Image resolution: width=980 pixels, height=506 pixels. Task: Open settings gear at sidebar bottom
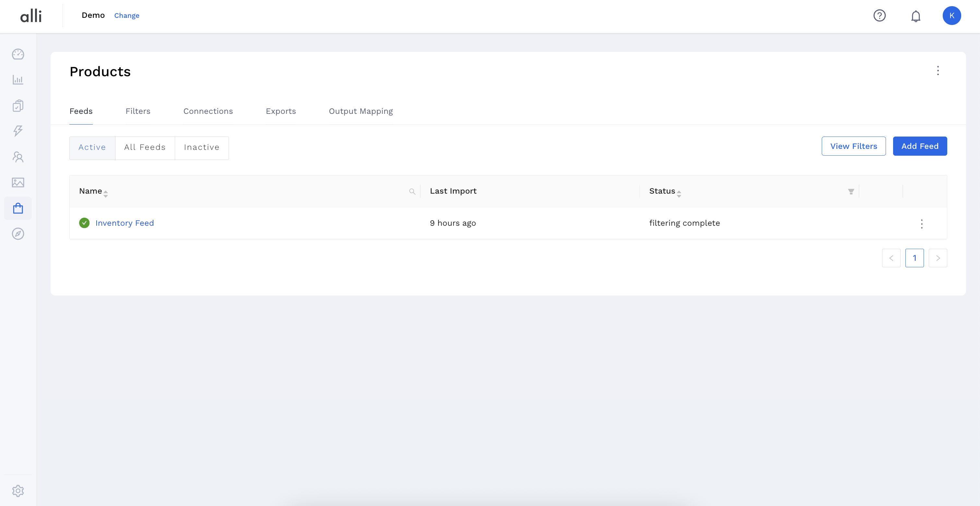[x=18, y=491]
